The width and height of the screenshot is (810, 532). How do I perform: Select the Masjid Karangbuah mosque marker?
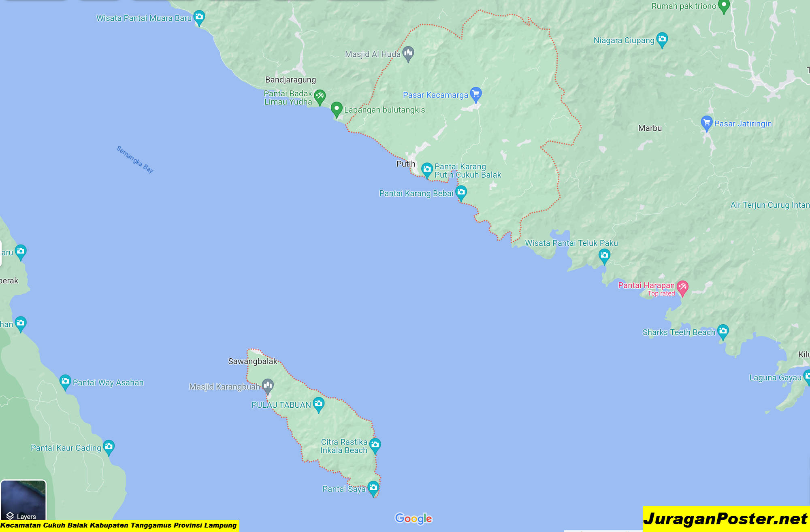click(268, 386)
